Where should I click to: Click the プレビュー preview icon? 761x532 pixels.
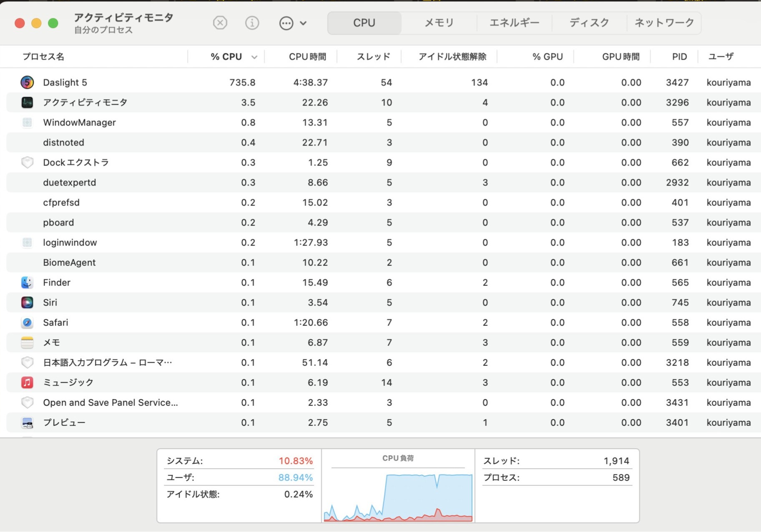click(x=27, y=422)
